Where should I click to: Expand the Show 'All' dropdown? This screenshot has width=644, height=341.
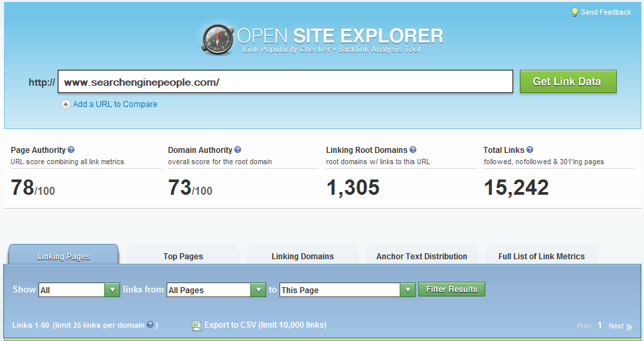[x=112, y=290]
